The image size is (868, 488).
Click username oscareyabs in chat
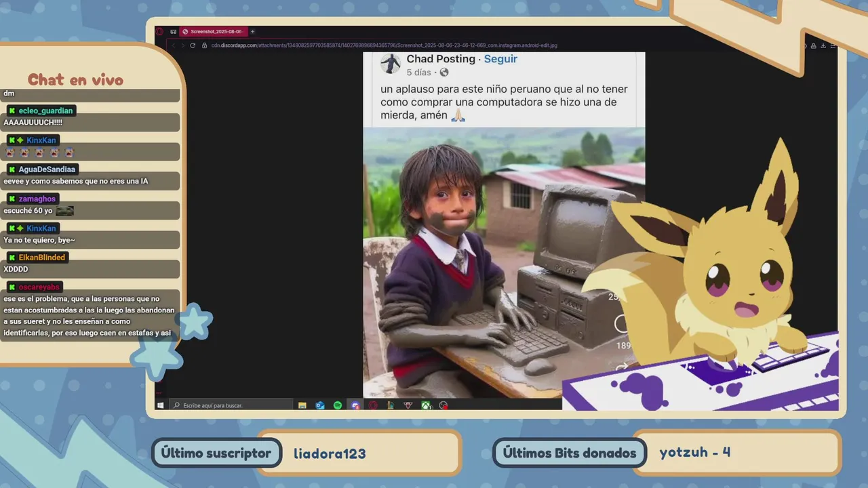pos(40,287)
